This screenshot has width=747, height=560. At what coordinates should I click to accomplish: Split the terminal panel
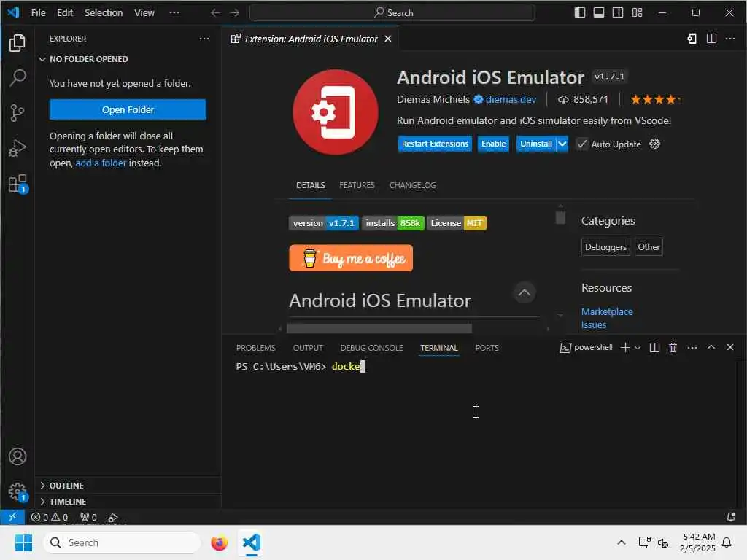(654, 348)
